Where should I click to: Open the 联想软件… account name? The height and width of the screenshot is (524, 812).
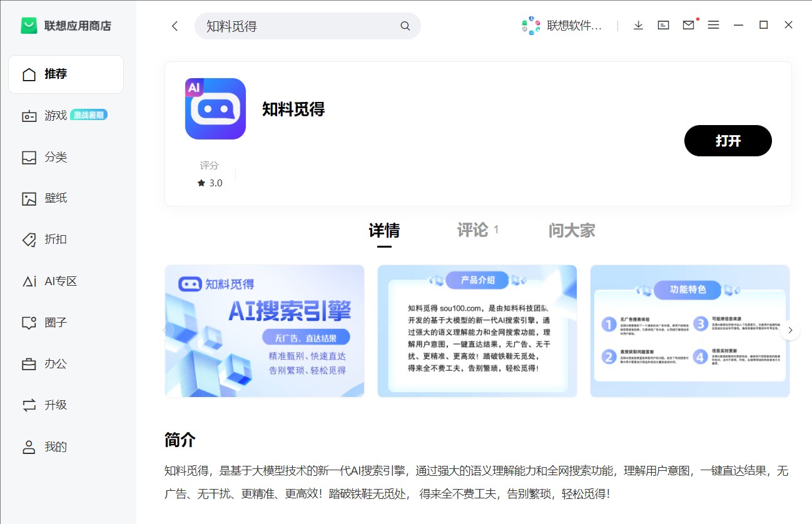pos(574,26)
